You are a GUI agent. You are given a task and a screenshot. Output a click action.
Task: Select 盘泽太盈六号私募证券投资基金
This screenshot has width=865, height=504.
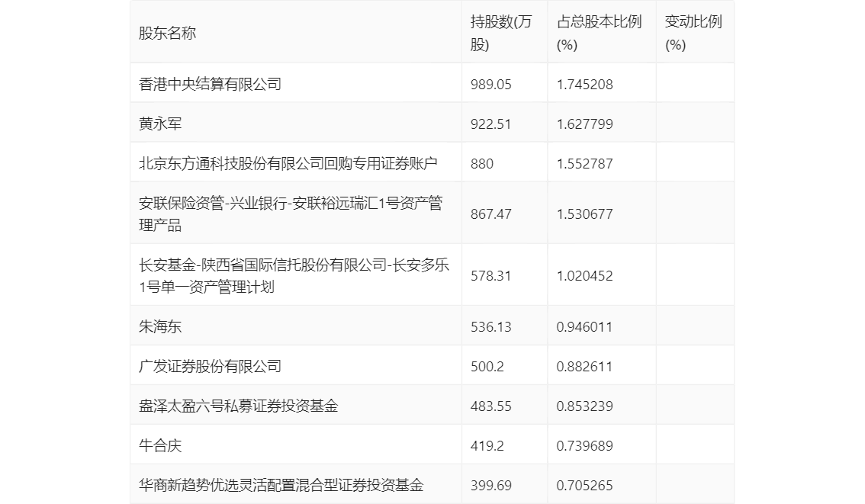pyautogui.click(x=238, y=406)
